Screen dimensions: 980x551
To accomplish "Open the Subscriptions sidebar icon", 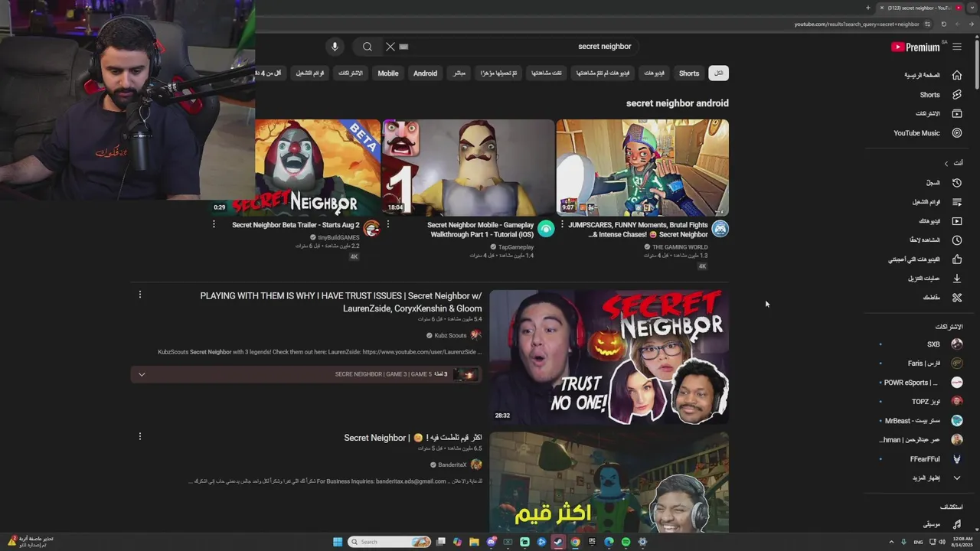I will tap(957, 113).
